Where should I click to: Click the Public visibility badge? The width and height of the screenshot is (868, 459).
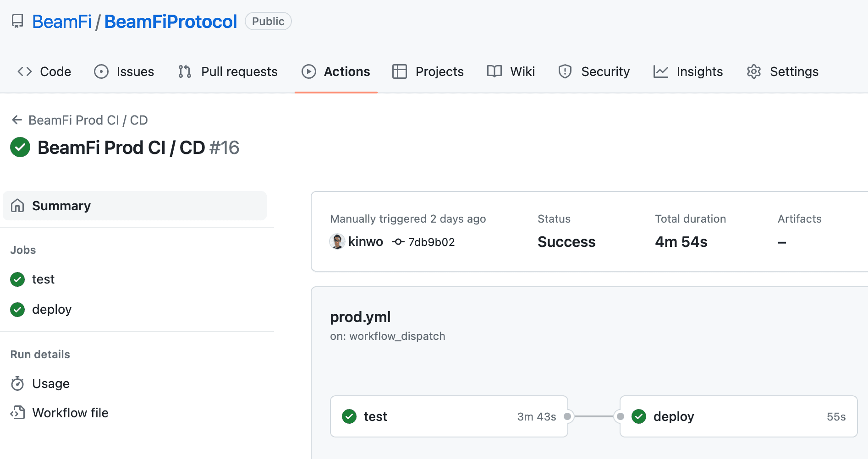(268, 22)
